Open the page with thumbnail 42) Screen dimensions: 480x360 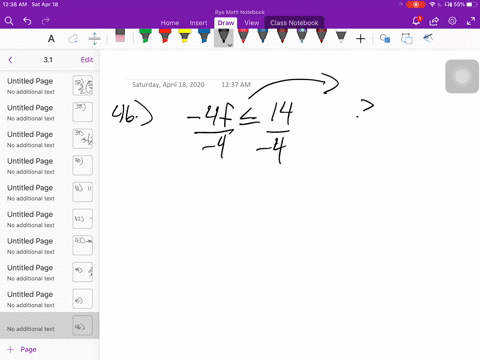50,219
